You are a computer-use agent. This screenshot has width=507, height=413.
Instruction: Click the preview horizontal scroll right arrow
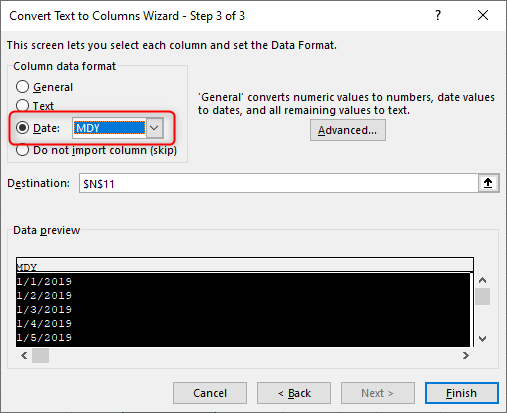tap(466, 356)
